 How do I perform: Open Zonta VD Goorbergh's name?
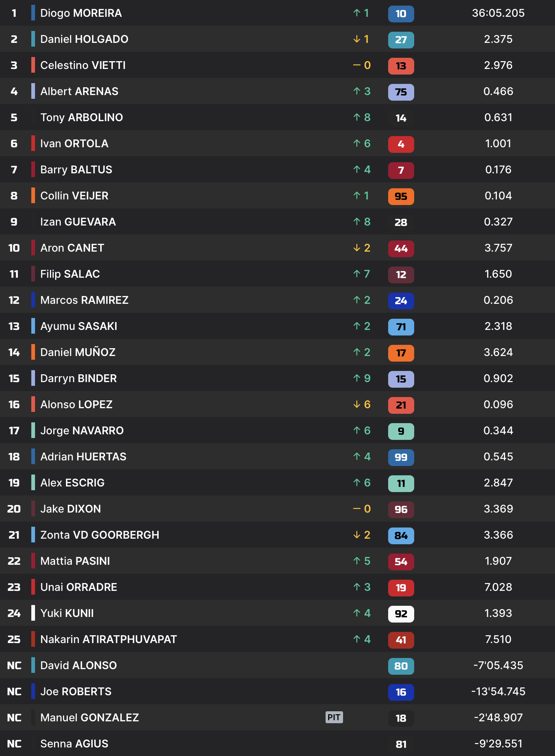(99, 535)
